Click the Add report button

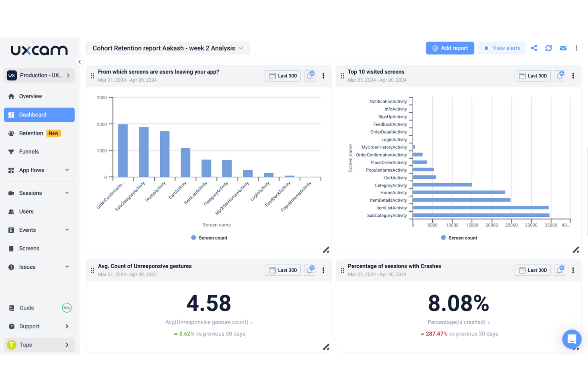pyautogui.click(x=450, y=48)
